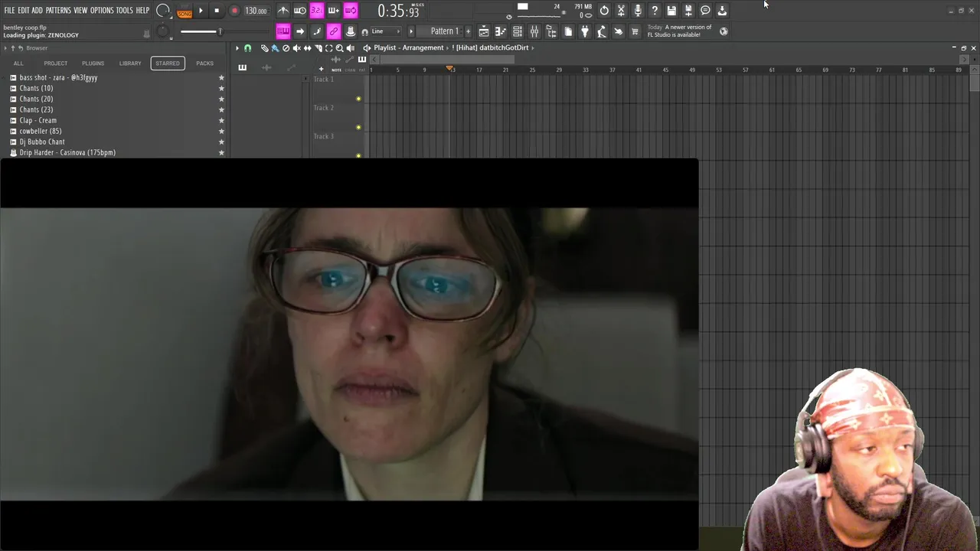The width and height of the screenshot is (980, 551).
Task: Hit the transport stop button
Action: coord(217,11)
